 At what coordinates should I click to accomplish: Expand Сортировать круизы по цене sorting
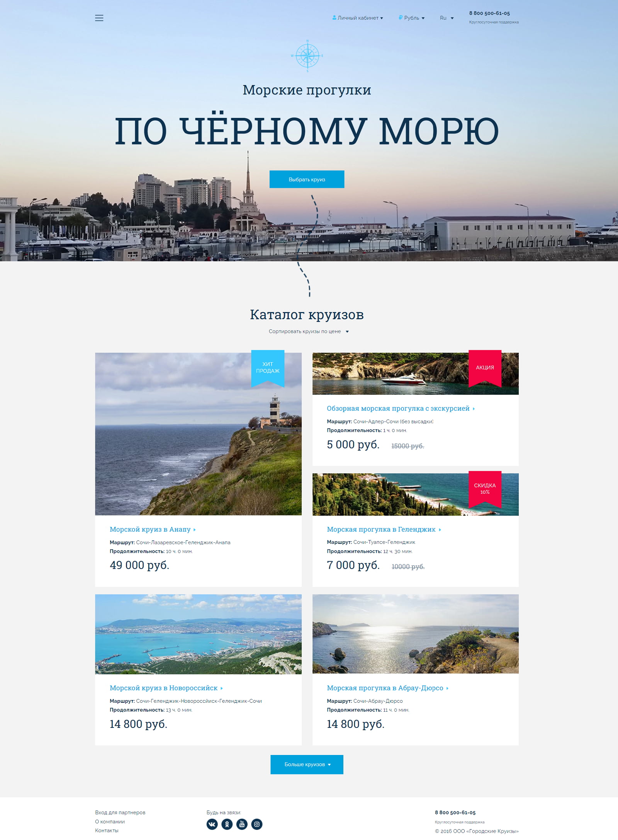point(309,331)
